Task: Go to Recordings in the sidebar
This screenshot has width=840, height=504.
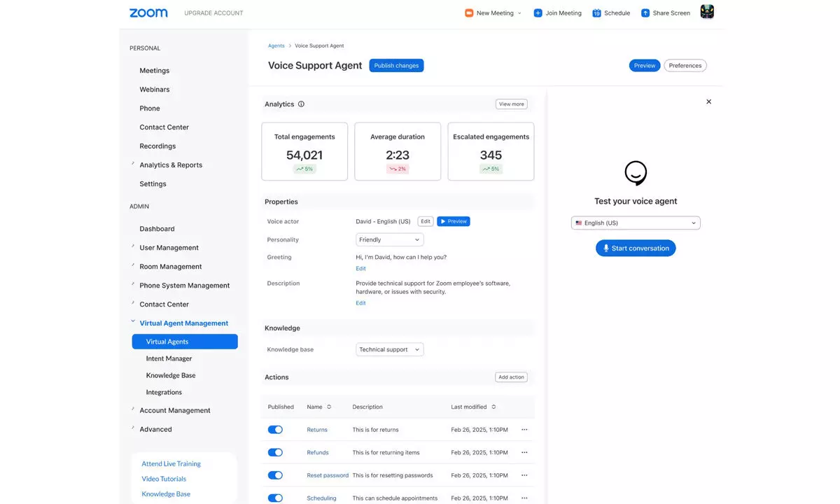Action: point(157,146)
